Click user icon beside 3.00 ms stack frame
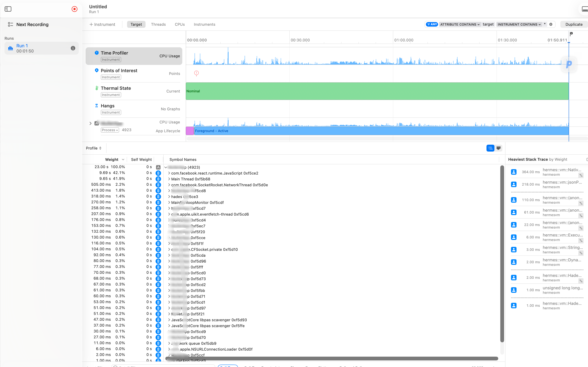Screen dimensions: 588x367 click(x=514, y=249)
